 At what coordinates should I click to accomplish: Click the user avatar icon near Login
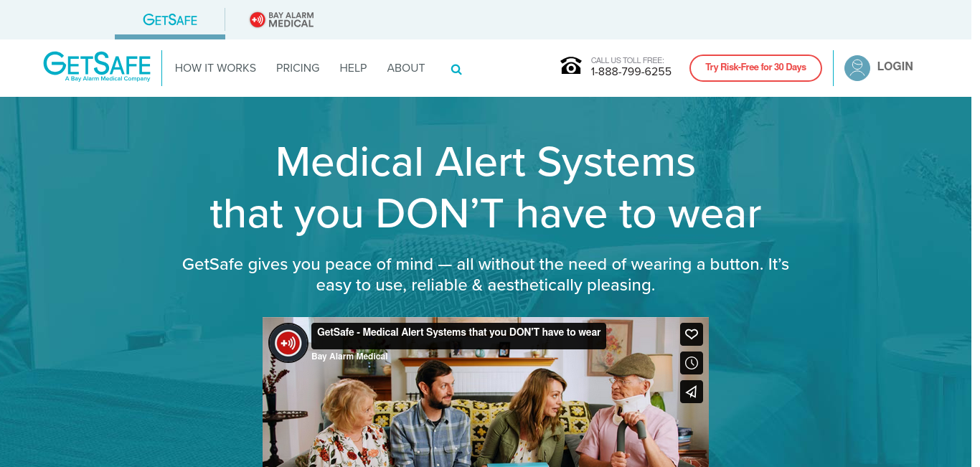tap(857, 68)
